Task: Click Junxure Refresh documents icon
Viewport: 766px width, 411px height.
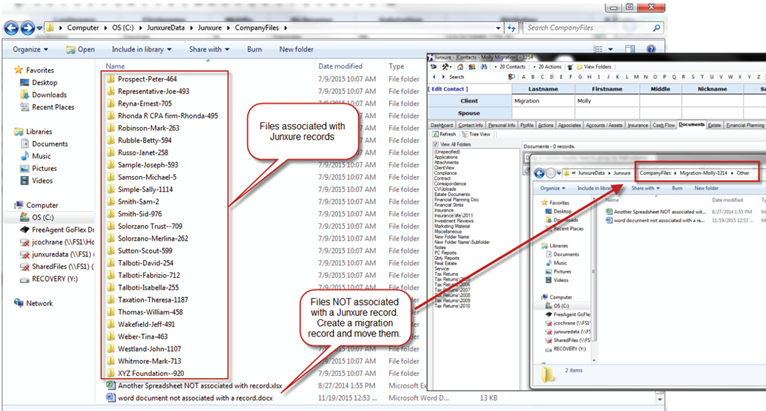Action: click(435, 134)
